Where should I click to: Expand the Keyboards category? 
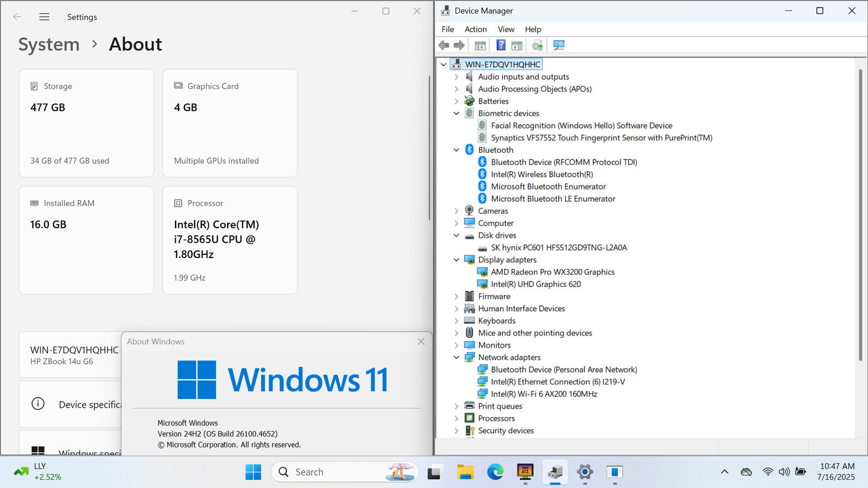point(456,321)
